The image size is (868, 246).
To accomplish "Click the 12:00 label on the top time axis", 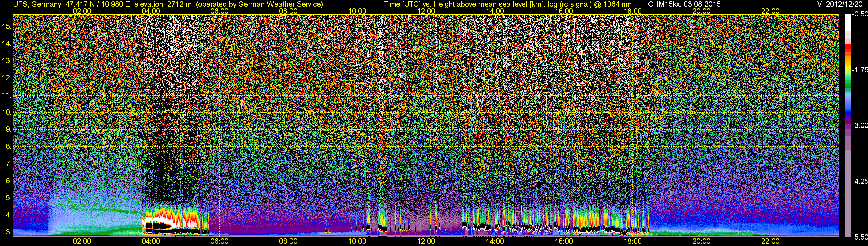I will click(426, 11).
